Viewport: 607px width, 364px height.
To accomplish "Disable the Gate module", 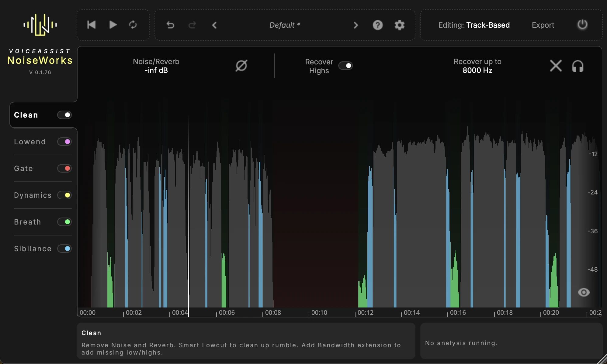I will (64, 168).
